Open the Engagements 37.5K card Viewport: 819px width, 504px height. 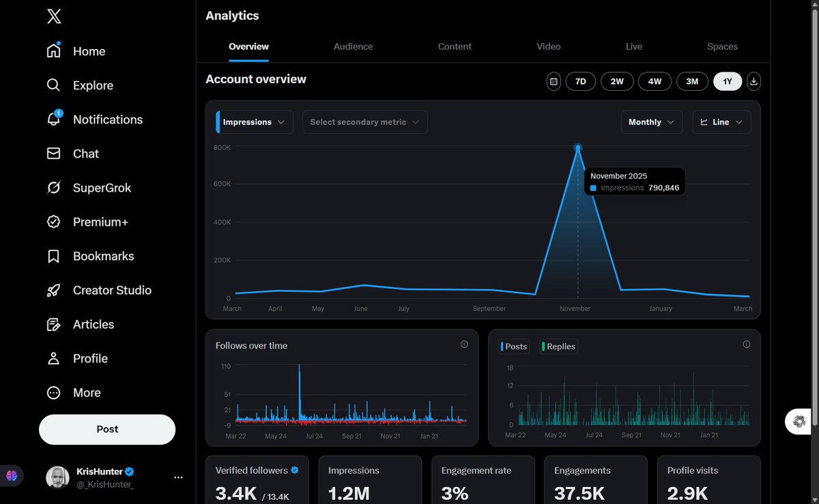coord(596,480)
